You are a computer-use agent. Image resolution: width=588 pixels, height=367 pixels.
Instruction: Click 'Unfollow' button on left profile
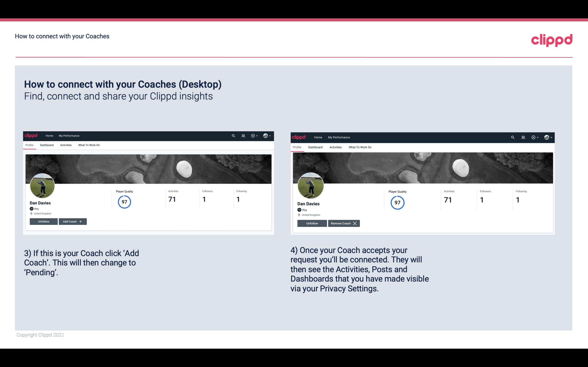pyautogui.click(x=44, y=221)
